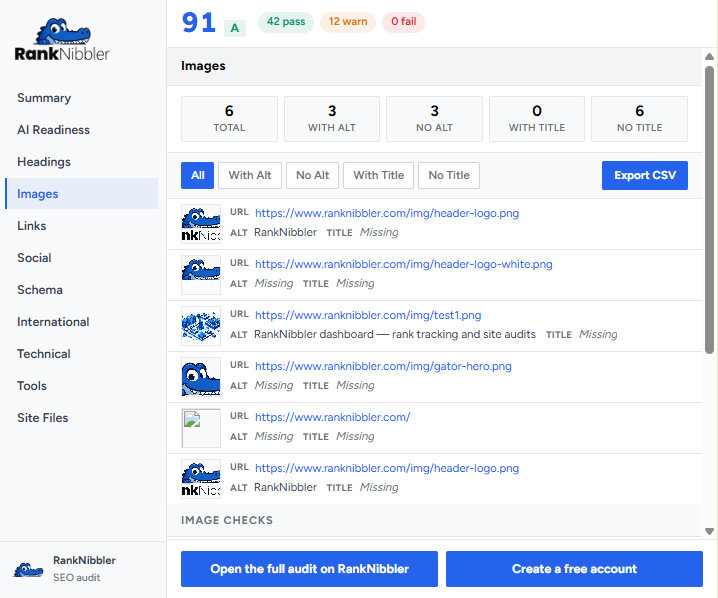This screenshot has width=718, height=598.
Task: Click Create a free account
Action: (574, 569)
